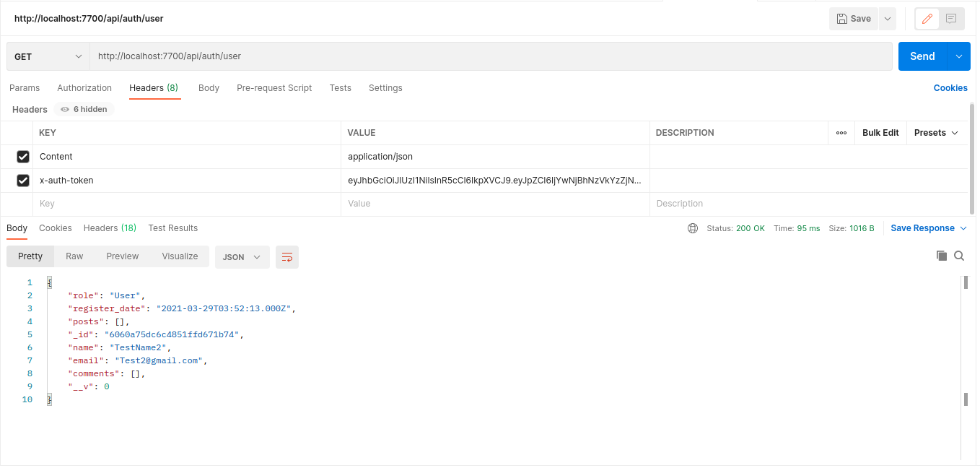Click the Content key cell

(x=187, y=157)
